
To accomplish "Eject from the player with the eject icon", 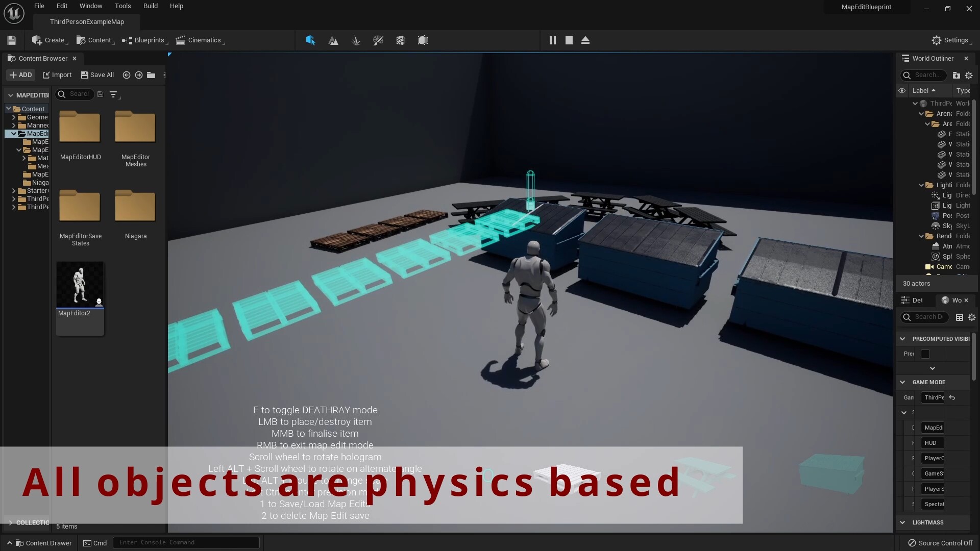I will (x=585, y=40).
